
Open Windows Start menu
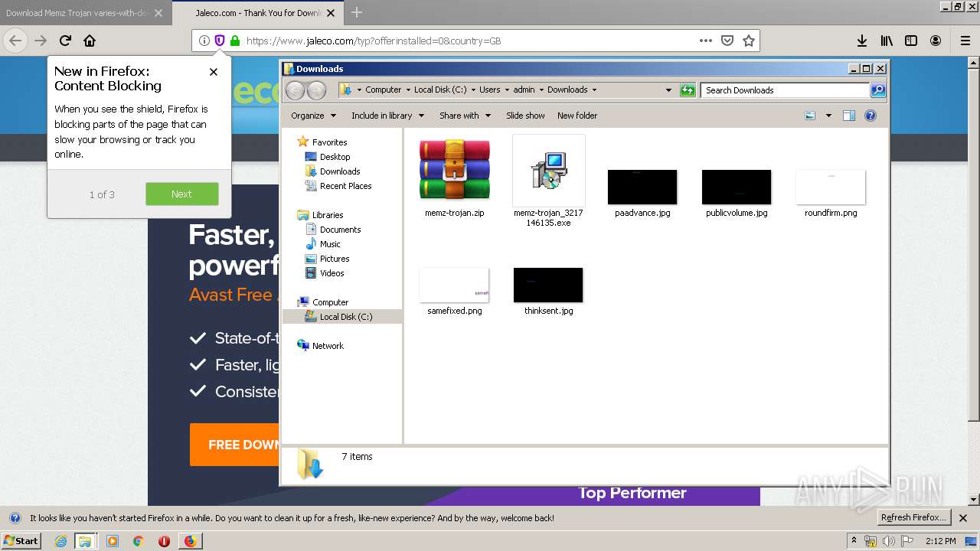21,540
